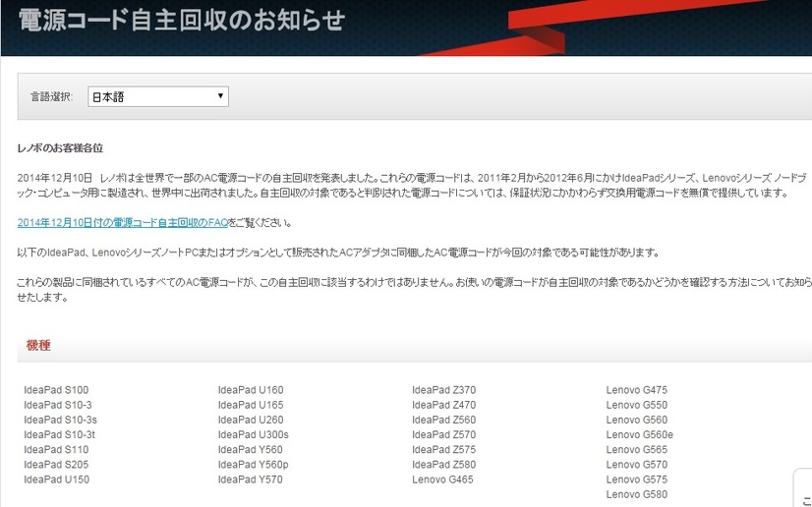
Task: Select Lenovo G560 in model list
Action: [x=637, y=421]
